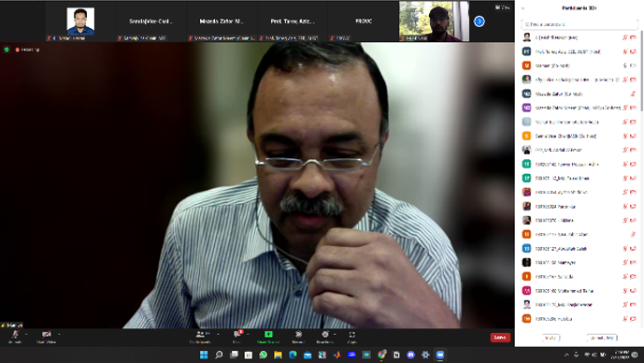Open MATLAB from taskbar
Screen dimensions: 644x363
tap(336, 355)
